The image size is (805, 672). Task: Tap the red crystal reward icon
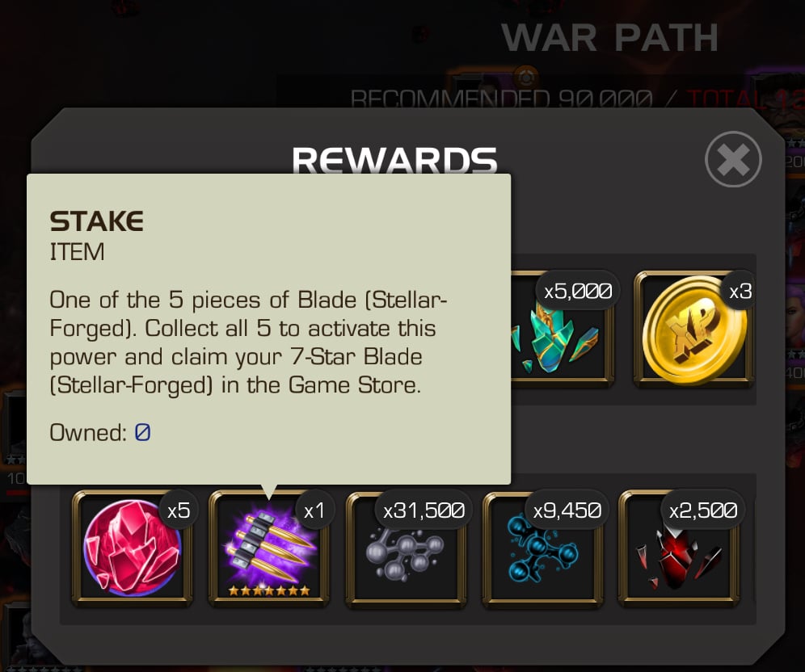pos(132,548)
